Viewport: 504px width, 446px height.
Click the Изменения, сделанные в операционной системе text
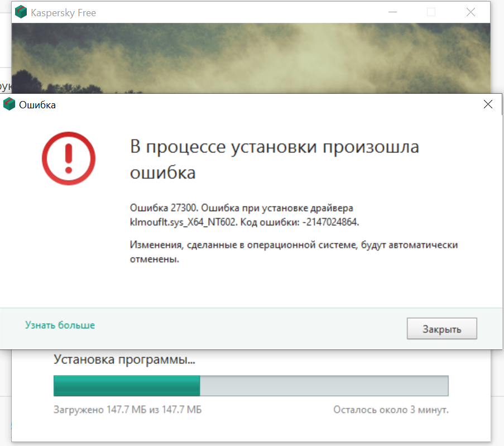tap(294, 252)
